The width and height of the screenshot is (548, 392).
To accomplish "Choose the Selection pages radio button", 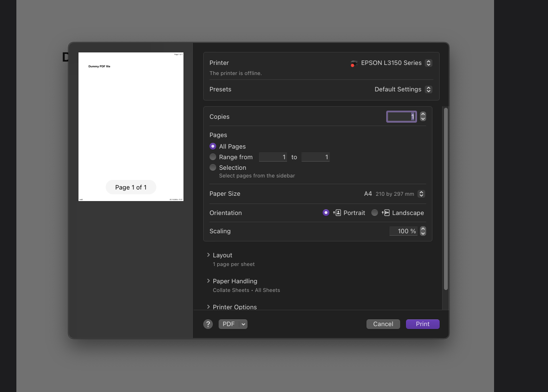I will pos(213,167).
